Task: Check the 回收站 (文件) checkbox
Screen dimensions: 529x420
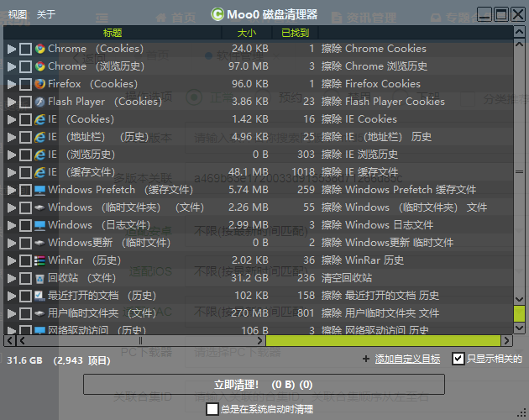Action: click(x=25, y=279)
